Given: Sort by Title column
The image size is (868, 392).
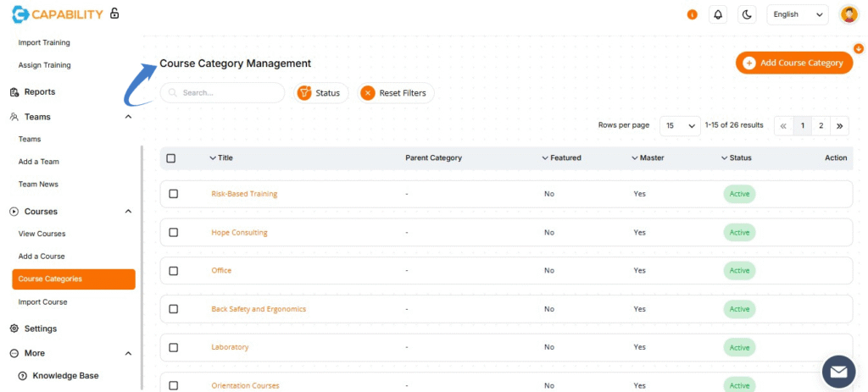Looking at the screenshot, I should (x=221, y=158).
